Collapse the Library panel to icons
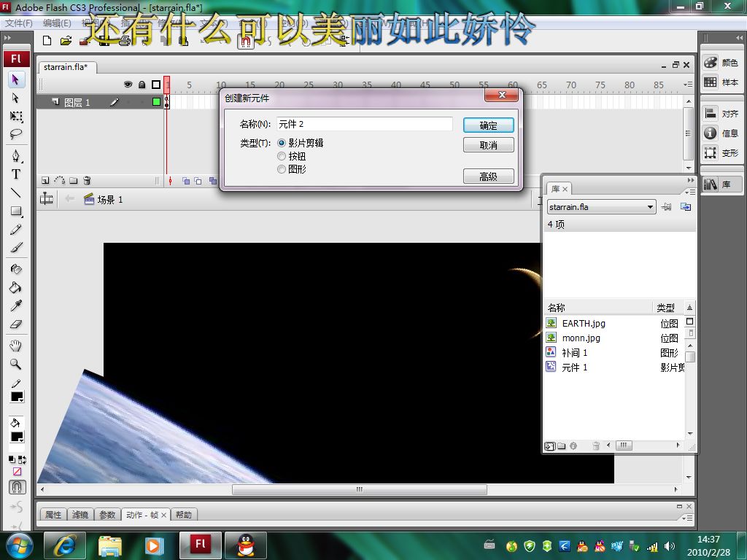The height and width of the screenshot is (560, 747). [x=691, y=181]
